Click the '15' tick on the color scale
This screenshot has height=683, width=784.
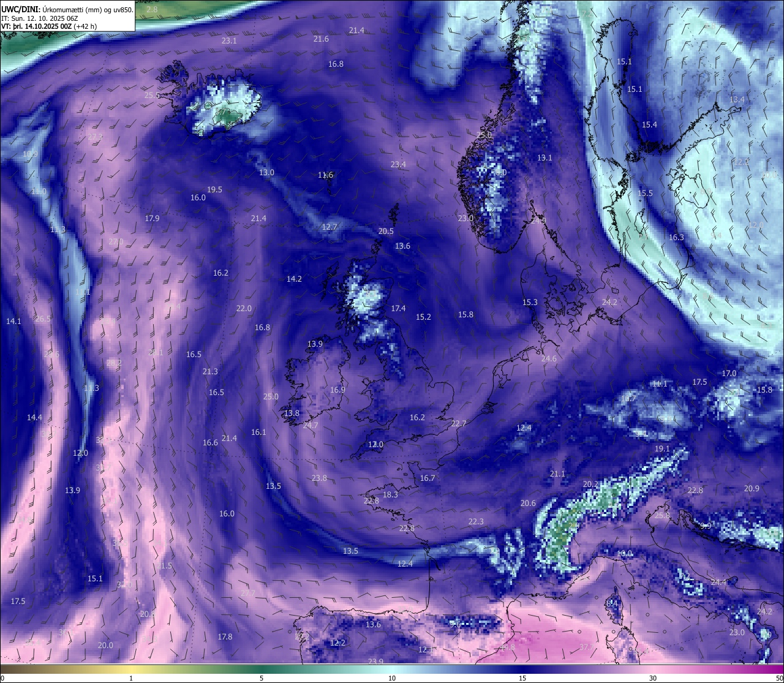pos(522,678)
